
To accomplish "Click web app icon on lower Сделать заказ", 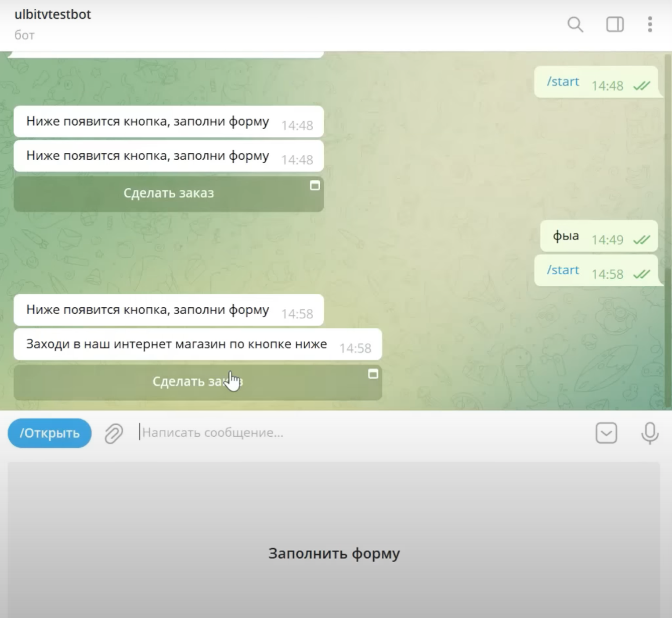I will click(x=373, y=374).
